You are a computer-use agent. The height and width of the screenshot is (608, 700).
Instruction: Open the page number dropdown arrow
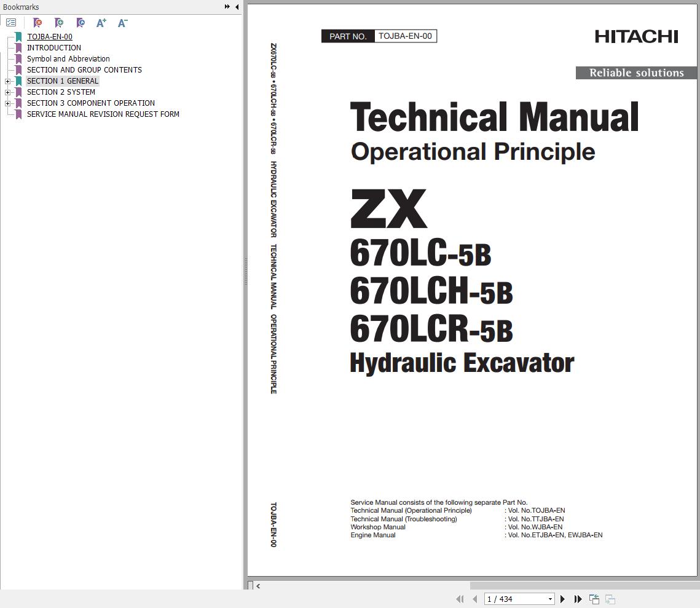[x=551, y=599]
